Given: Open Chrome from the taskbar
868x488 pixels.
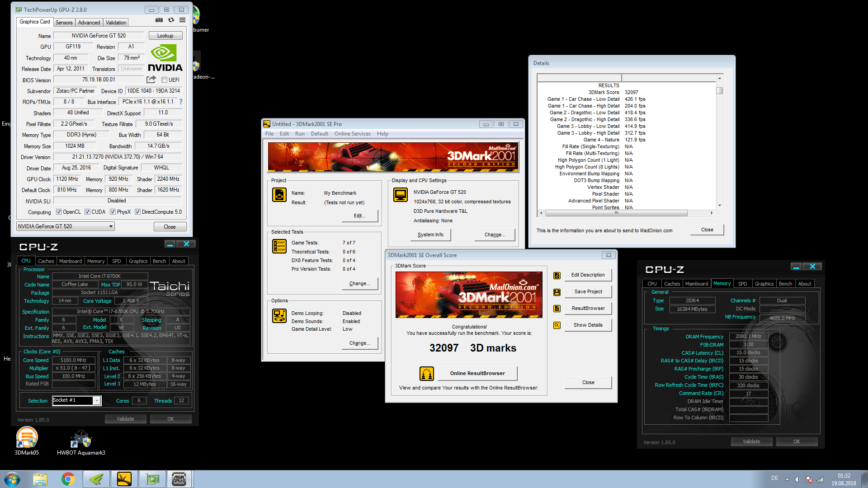Looking at the screenshot, I should (68, 479).
